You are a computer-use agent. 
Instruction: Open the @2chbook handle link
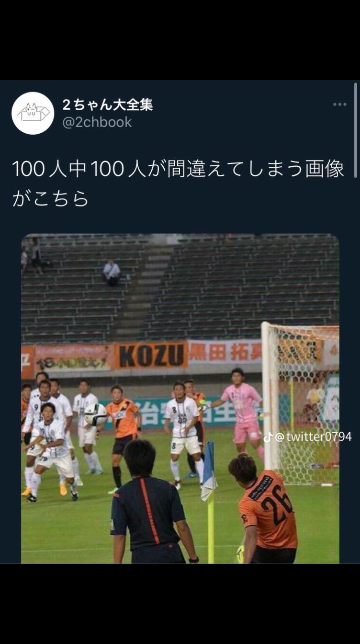(x=97, y=122)
